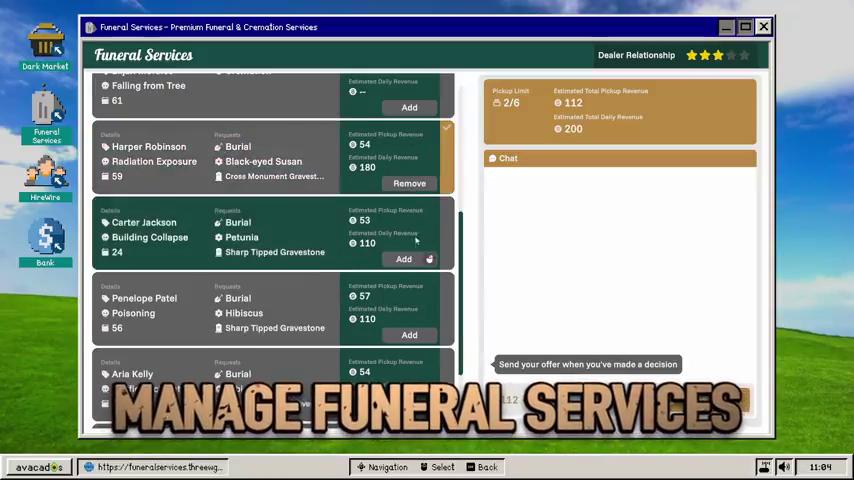
Task: Click the browser icon in taskbar tab
Action: pos(89,467)
